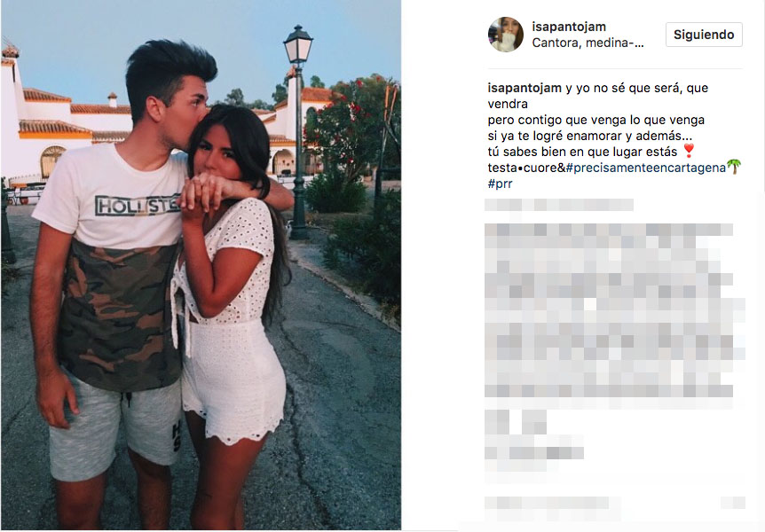Image resolution: width=765 pixels, height=532 pixels.
Task: Click the blurred options icon at the bottom right
Action: click(733, 503)
